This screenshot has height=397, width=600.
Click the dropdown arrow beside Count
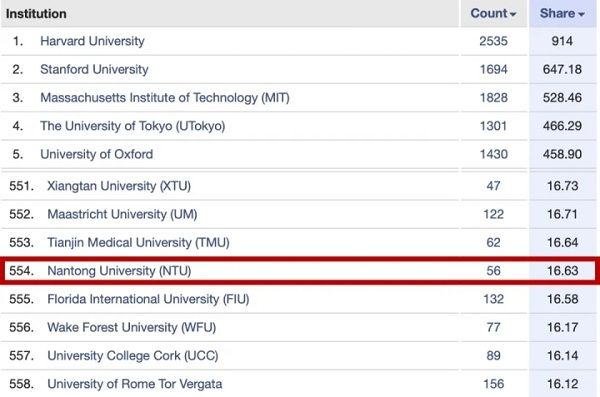click(513, 15)
